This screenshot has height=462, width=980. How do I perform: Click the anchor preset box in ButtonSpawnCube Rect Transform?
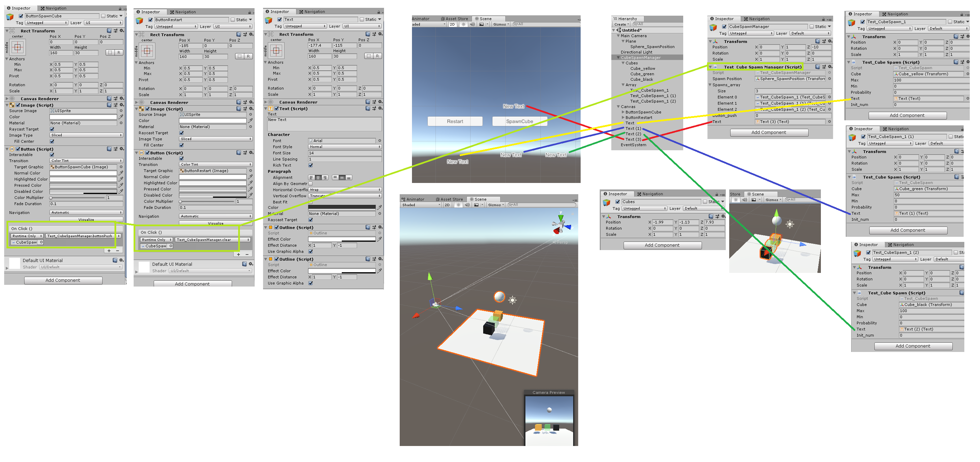click(17, 48)
